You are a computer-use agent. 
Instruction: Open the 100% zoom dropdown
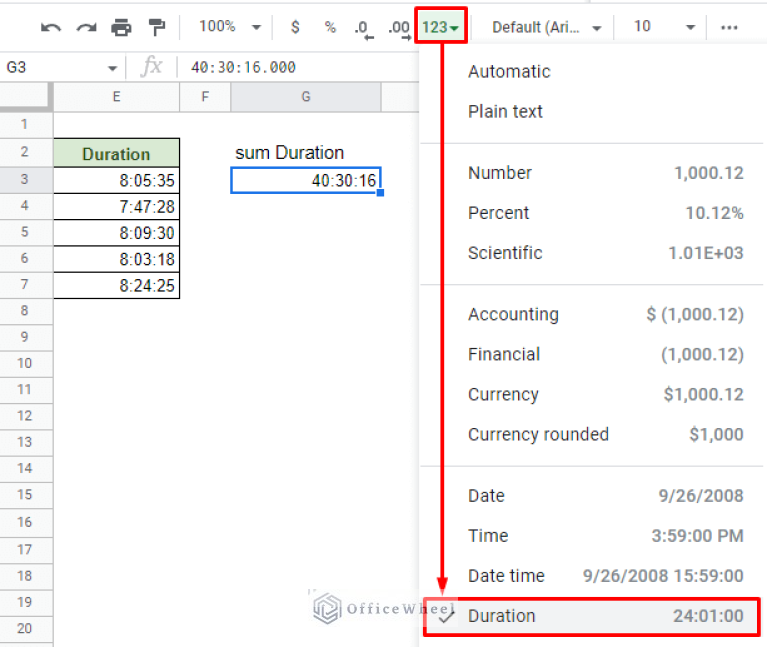pos(229,27)
